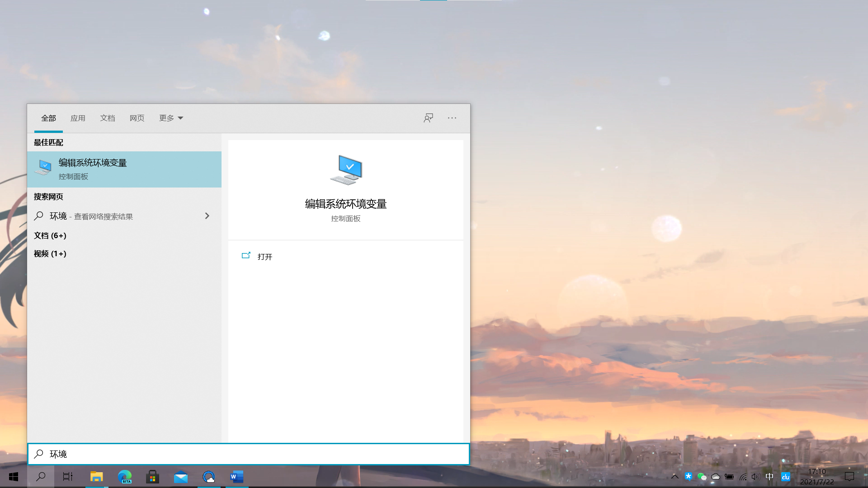Click 打开 to open environment variables

pos(264,257)
